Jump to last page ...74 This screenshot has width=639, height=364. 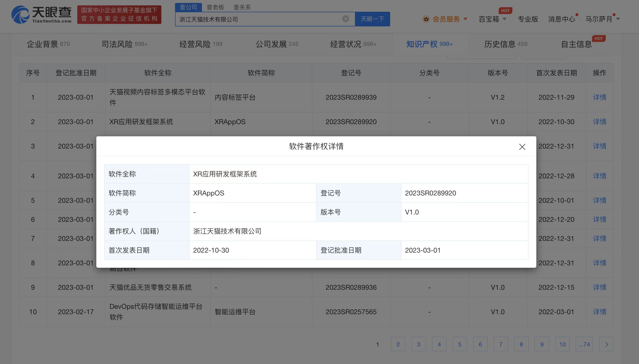click(584, 344)
